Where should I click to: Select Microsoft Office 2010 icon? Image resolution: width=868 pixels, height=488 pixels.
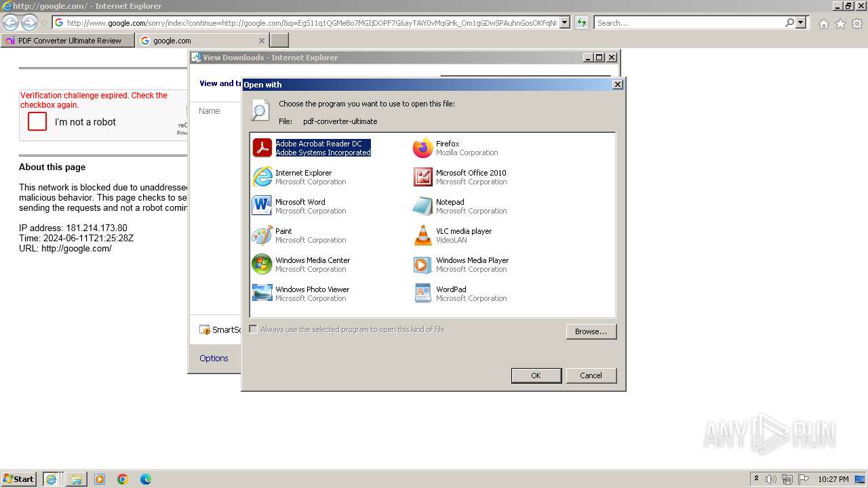coord(423,177)
